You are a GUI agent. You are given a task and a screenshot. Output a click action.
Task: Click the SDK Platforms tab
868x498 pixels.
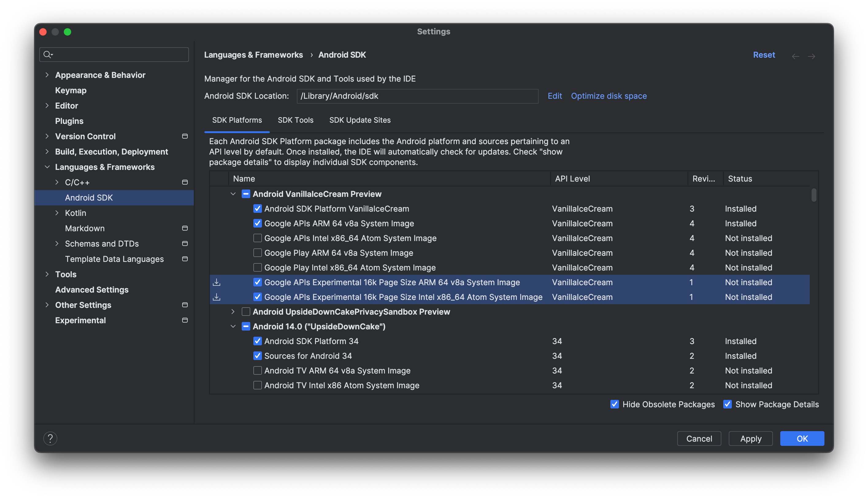(237, 120)
